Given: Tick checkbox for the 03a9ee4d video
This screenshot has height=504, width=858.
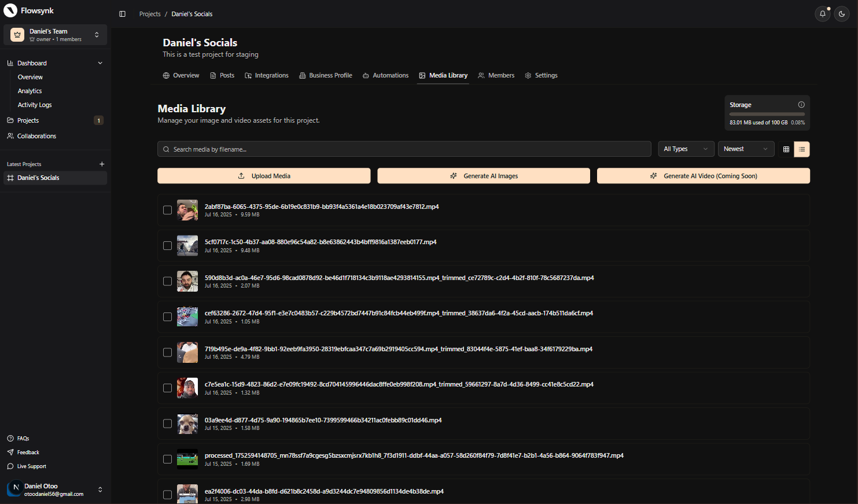Looking at the screenshot, I should coord(167,424).
